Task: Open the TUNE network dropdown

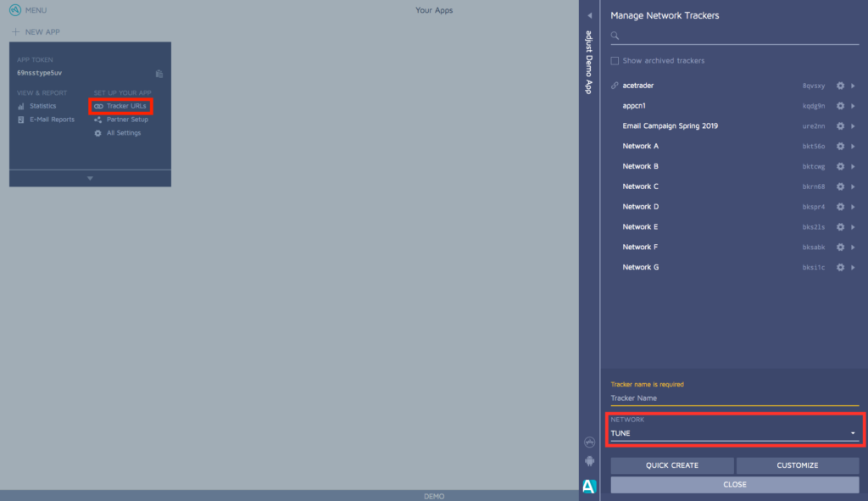Action: (x=853, y=432)
